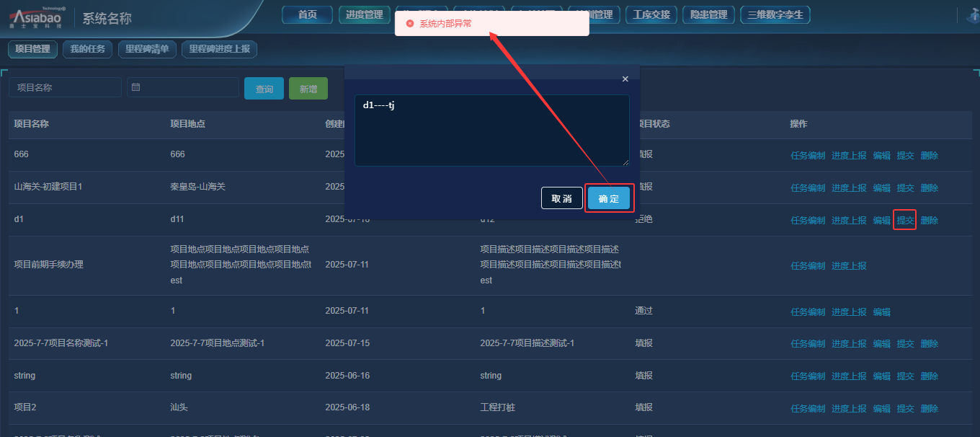
Task: Click 删除 for project d1
Action: (x=930, y=221)
